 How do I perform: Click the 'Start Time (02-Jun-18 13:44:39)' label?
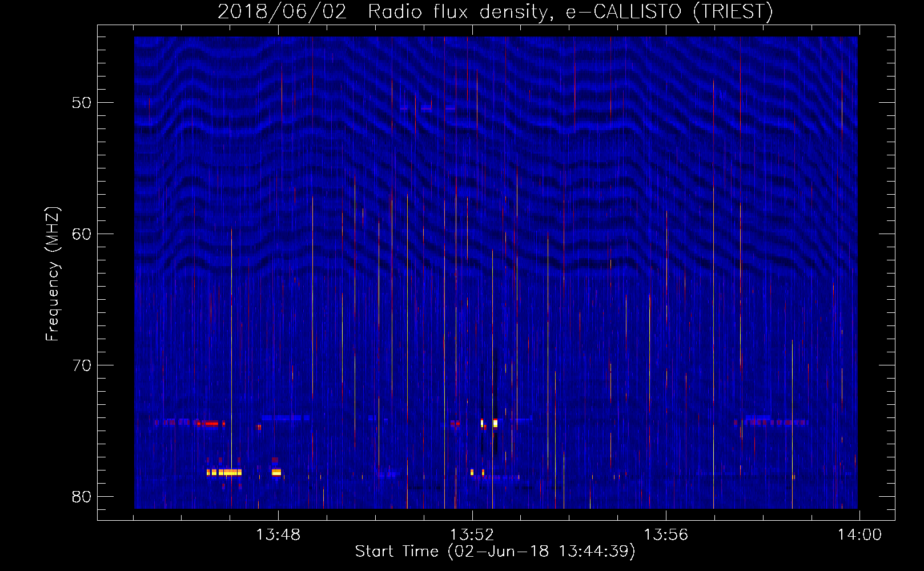[x=495, y=552]
